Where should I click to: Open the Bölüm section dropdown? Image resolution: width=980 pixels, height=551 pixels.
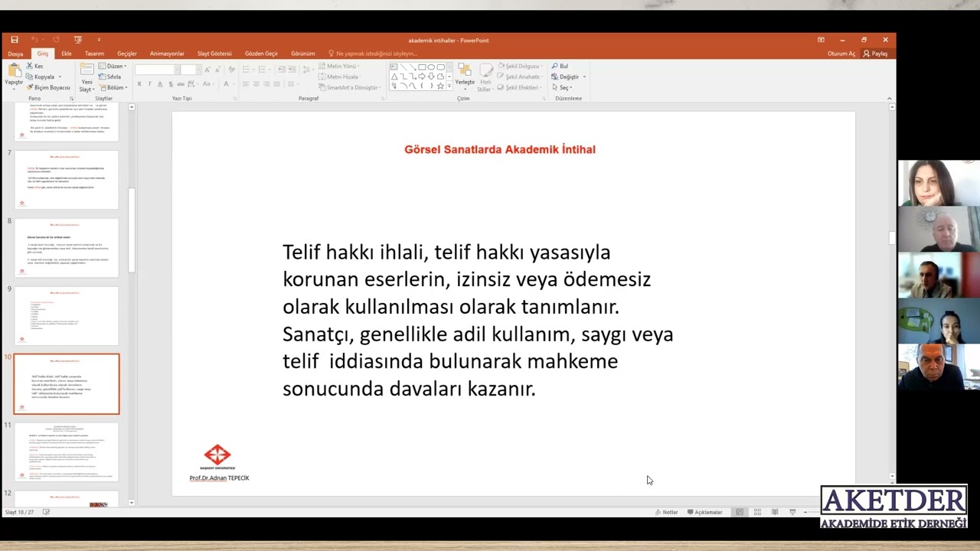click(x=113, y=87)
